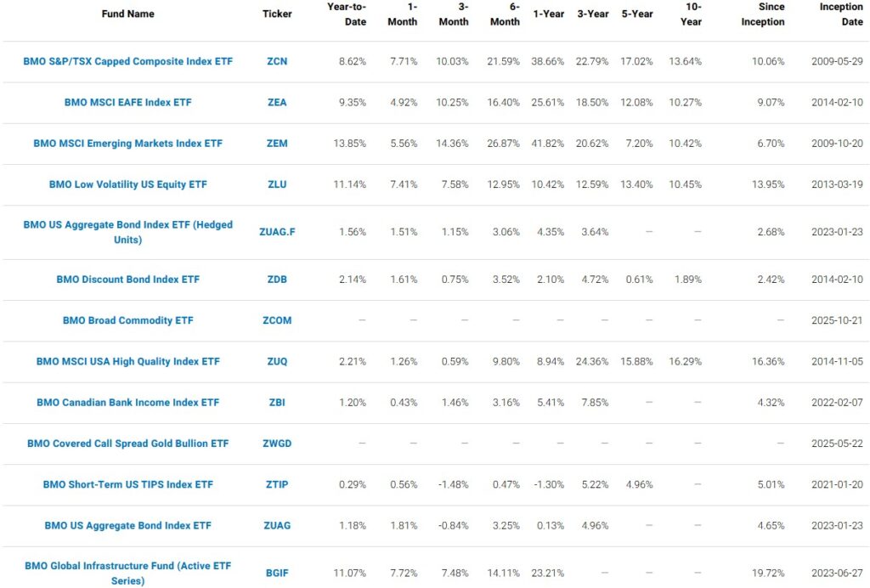Open BMO MSCI Emerging Markets Index ETF
This screenshot has width=870, height=588.
[x=127, y=144]
